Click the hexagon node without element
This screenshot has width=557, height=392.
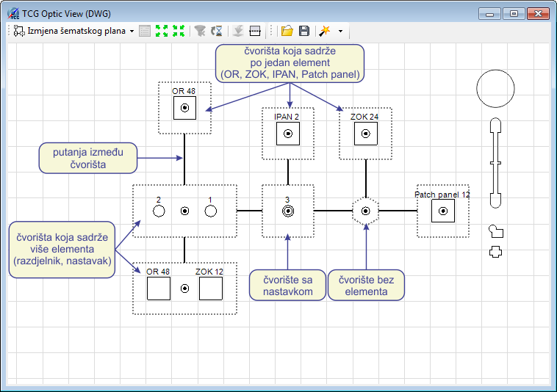click(365, 211)
